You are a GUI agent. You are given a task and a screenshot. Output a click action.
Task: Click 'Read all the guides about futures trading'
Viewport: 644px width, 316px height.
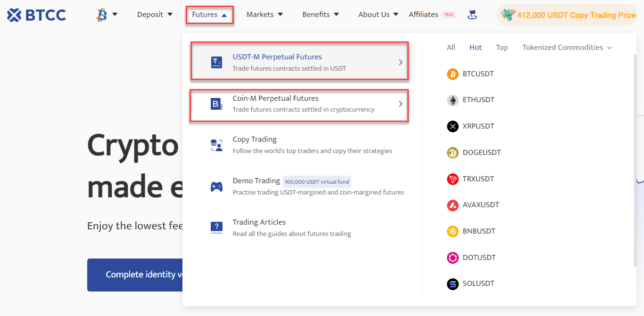coord(292,234)
